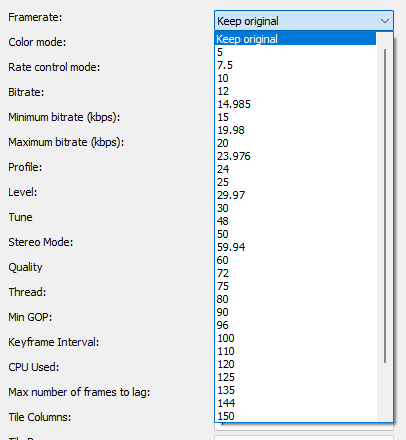Screen dimensions: 406x440
Task: Pick the 75 framerate entry
Action: pos(295,286)
